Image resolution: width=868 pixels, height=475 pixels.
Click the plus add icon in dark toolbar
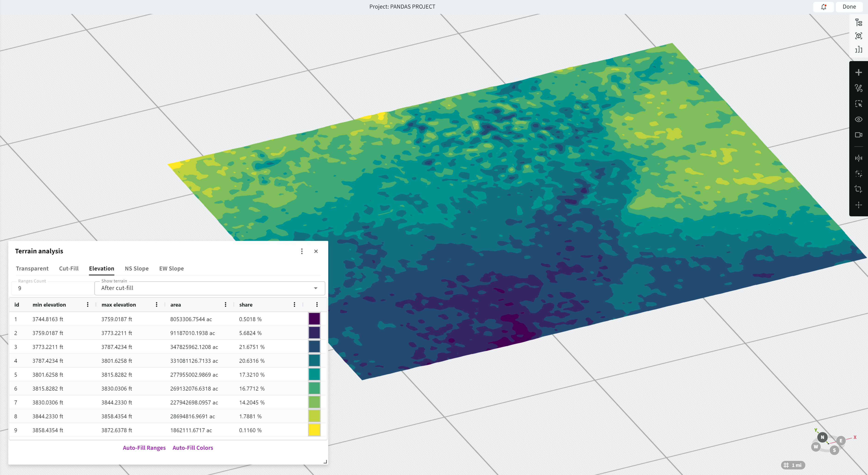pos(858,72)
